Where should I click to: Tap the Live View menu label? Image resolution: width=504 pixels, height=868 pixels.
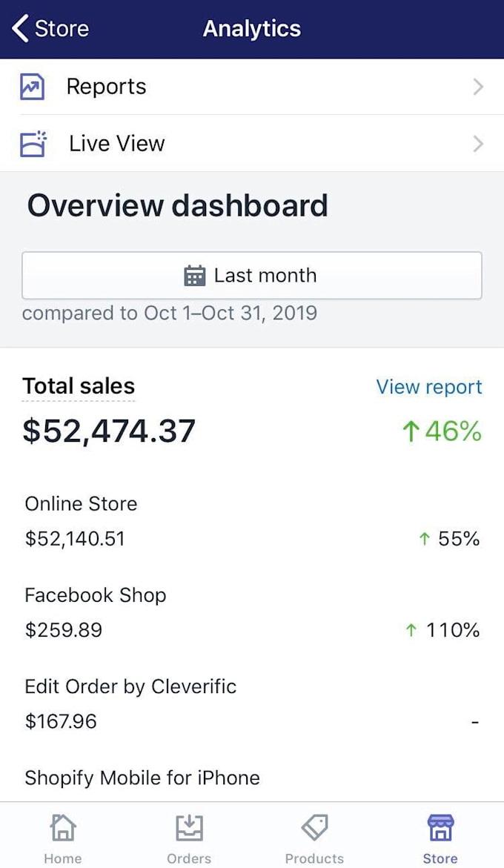[117, 143]
